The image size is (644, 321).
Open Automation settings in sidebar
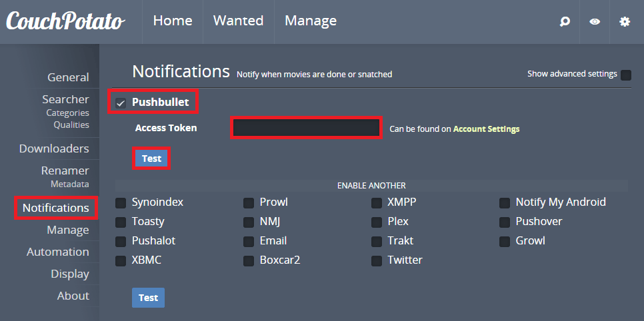(x=57, y=252)
